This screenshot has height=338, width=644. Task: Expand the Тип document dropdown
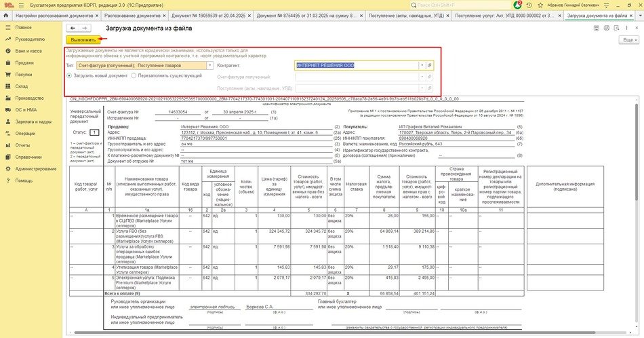coord(208,65)
